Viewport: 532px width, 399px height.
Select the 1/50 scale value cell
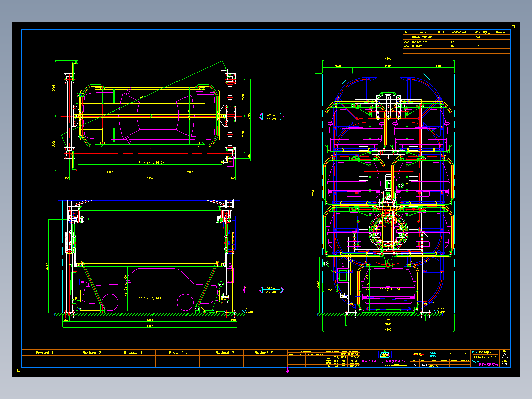coord(424,365)
